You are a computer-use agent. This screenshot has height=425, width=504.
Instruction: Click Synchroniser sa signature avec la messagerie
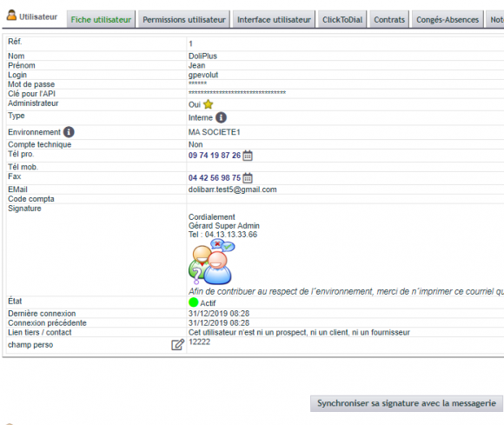click(407, 403)
